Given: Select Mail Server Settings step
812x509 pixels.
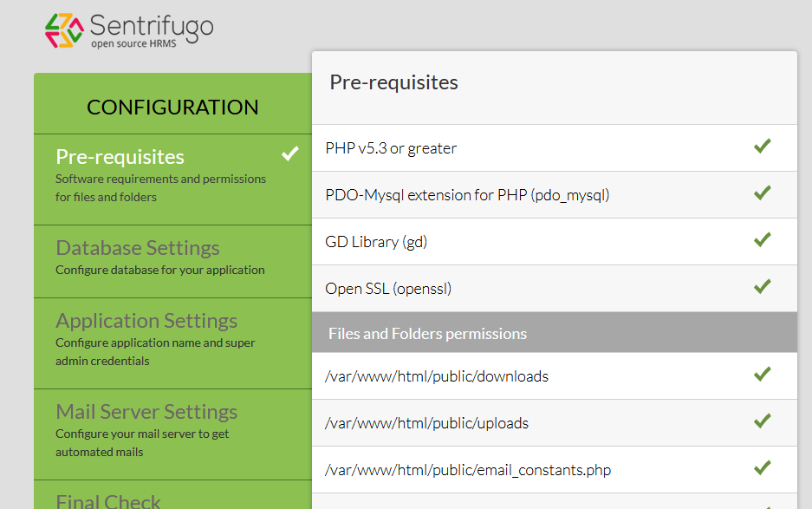Looking at the screenshot, I should pyautogui.click(x=146, y=412).
